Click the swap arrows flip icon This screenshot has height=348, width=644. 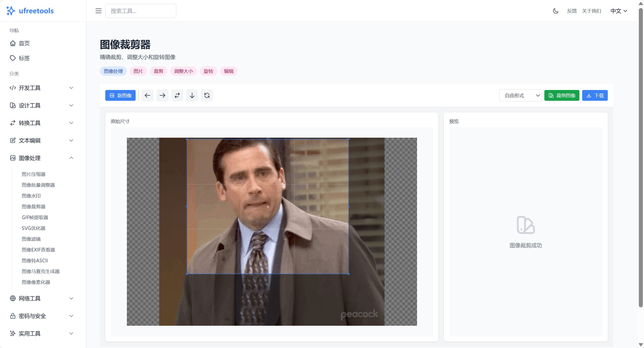[177, 95]
